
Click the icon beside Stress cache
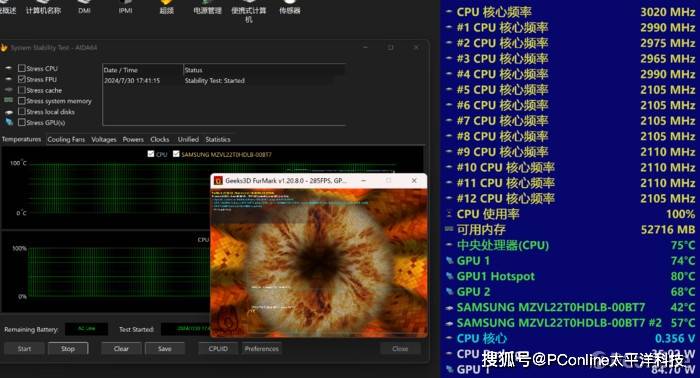pyautogui.click(x=8, y=90)
